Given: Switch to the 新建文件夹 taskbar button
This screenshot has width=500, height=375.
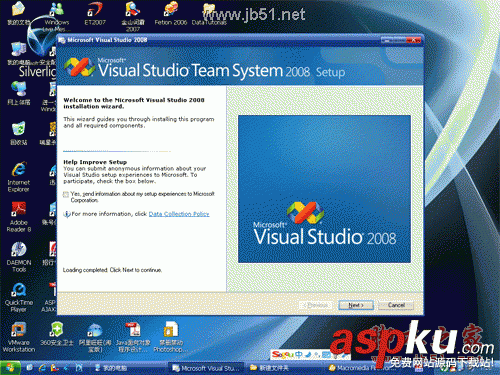Looking at the screenshot, I should (x=269, y=368).
